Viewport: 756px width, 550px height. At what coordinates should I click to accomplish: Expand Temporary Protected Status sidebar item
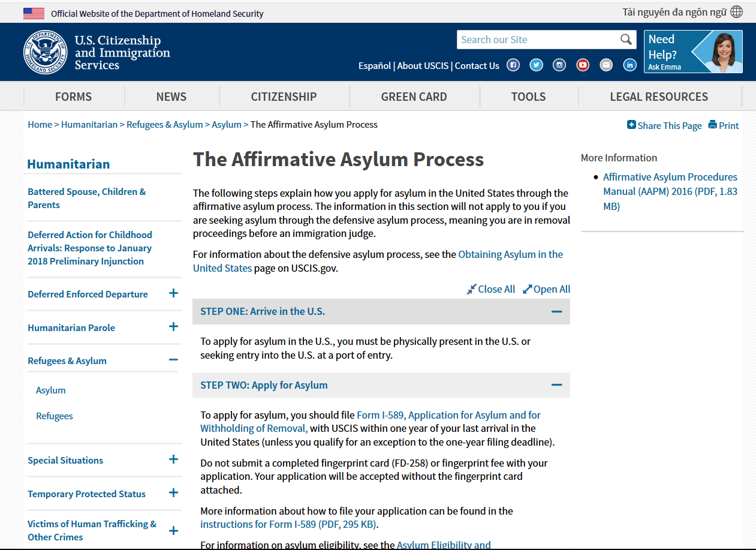tap(173, 493)
